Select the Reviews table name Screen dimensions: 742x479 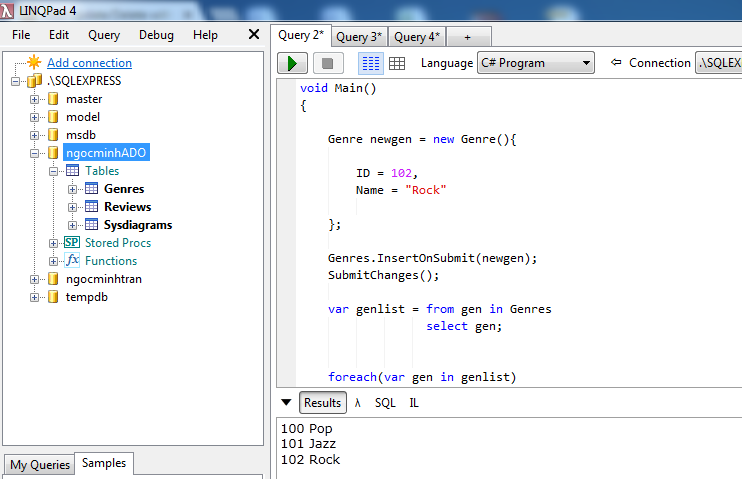[128, 206]
